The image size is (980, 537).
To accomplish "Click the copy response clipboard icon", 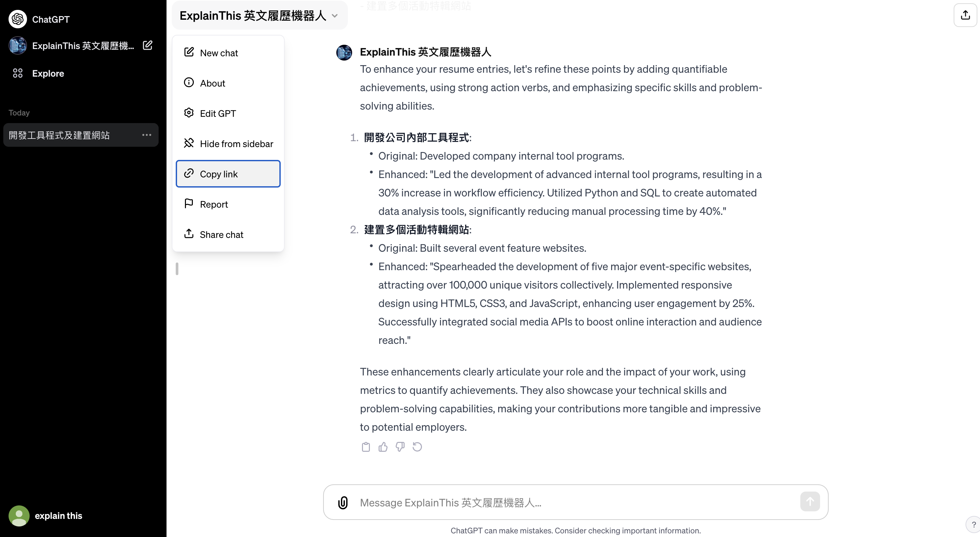I will tap(366, 447).
